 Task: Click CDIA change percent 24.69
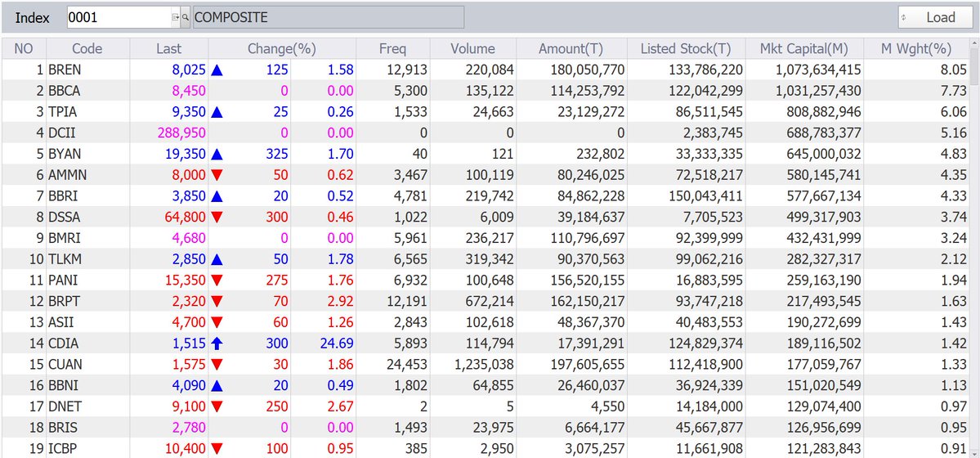click(x=337, y=343)
